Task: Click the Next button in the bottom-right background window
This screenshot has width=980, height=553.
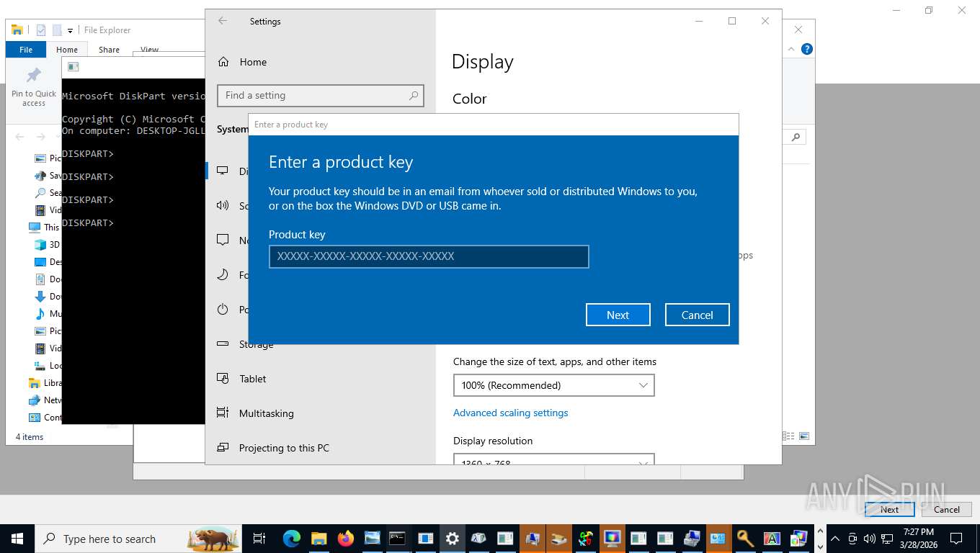Action: pos(889,509)
